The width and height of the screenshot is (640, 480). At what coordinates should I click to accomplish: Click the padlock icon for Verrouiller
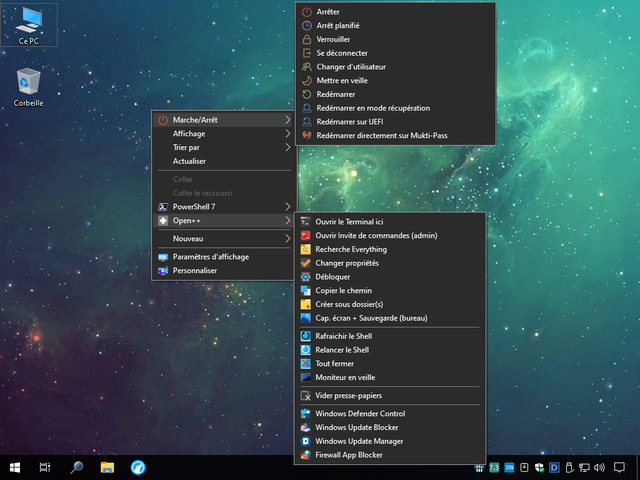[307, 40]
